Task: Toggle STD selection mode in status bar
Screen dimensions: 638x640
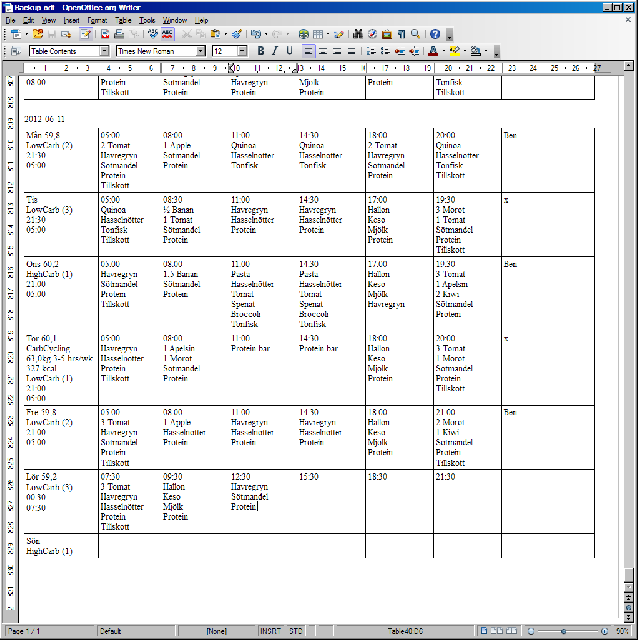Action: point(295,631)
